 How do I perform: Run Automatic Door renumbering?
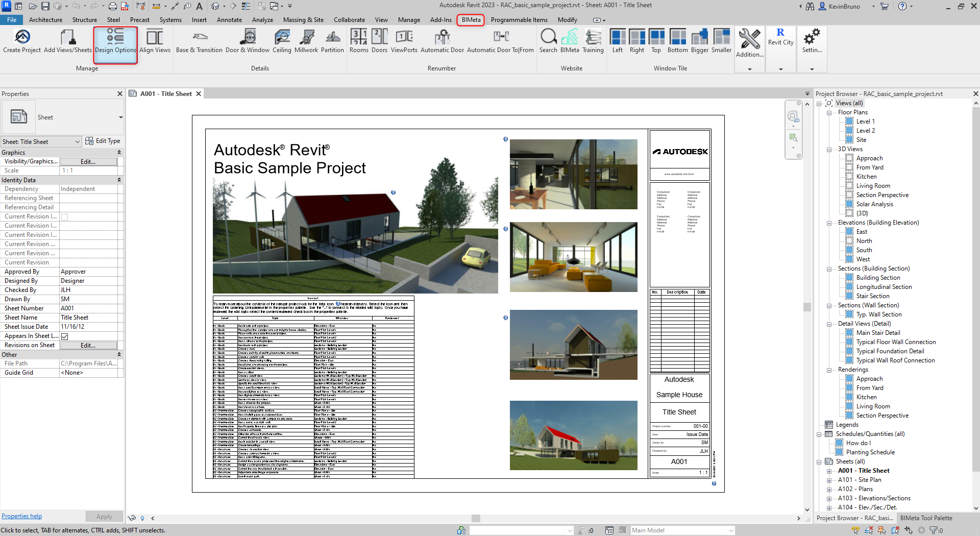[442, 41]
